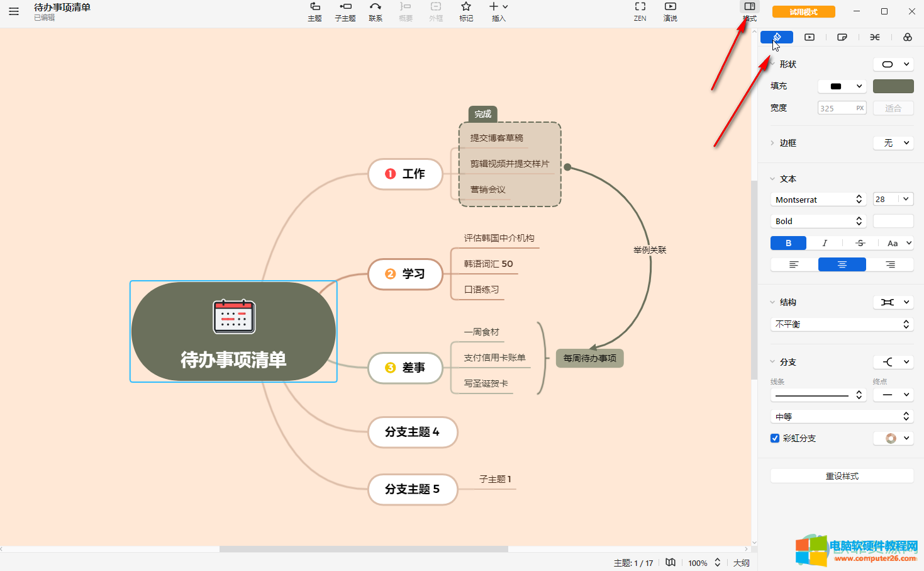Viewport: 924px width, 571px height.
Task: Open the 插入 insert menu
Action: (x=499, y=11)
